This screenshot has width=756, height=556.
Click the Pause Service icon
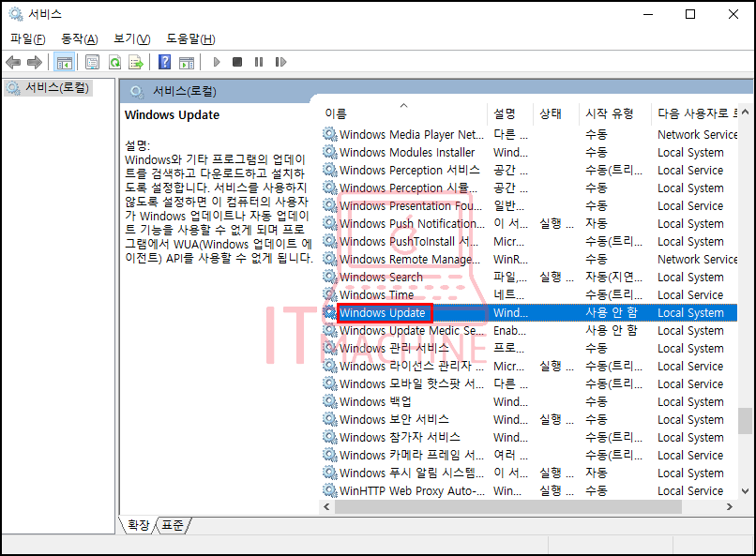click(259, 62)
